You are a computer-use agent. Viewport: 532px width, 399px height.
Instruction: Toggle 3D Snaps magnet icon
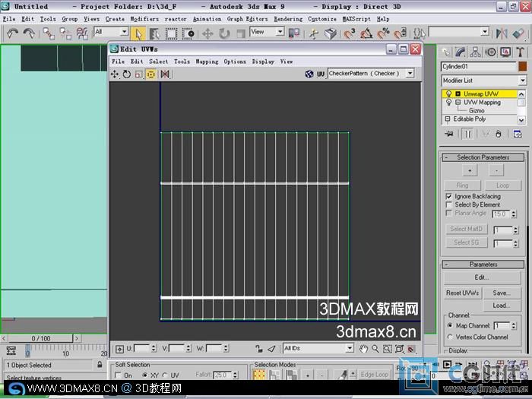pyautogui.click(x=349, y=33)
